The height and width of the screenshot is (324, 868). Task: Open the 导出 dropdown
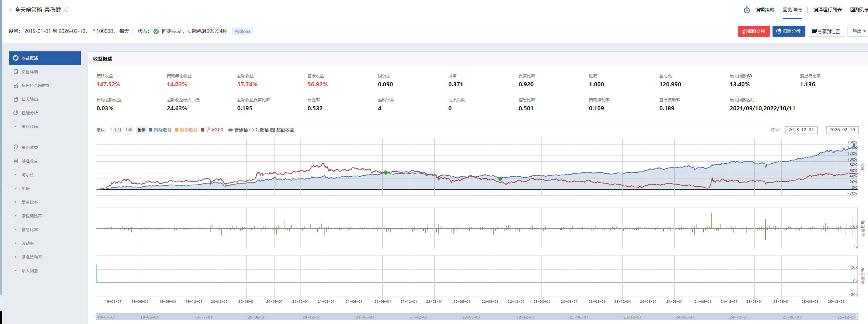point(858,31)
